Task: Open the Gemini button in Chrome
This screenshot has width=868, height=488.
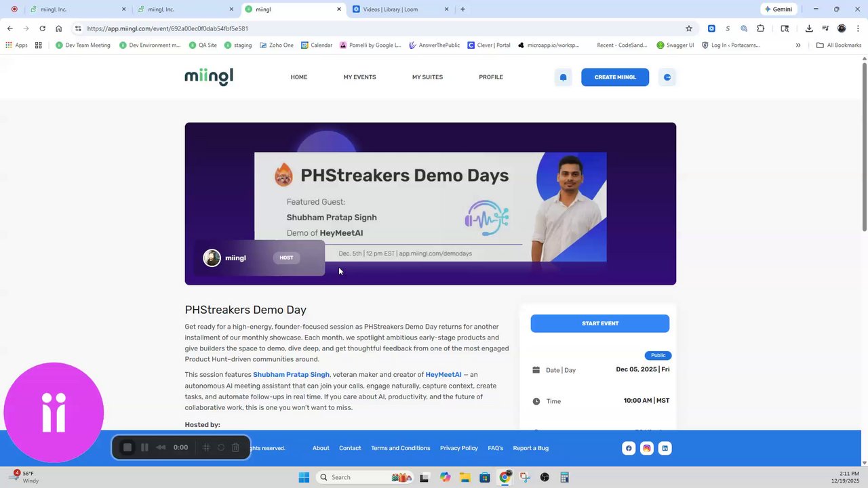Action: tap(778, 9)
